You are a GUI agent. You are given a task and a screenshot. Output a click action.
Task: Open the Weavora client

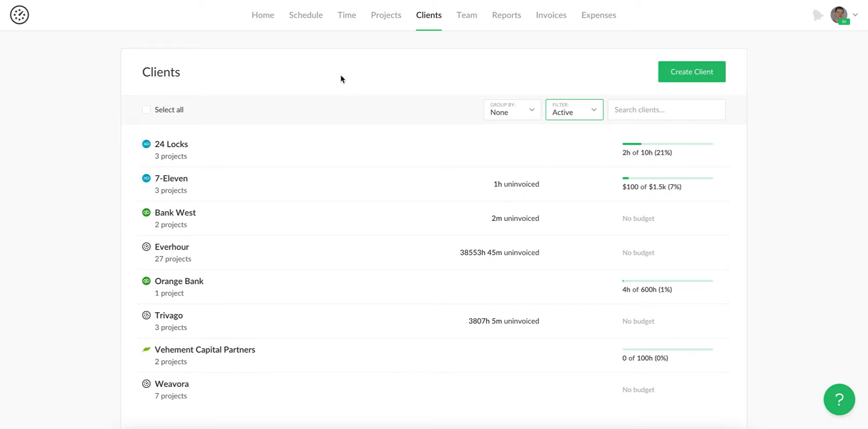click(172, 384)
